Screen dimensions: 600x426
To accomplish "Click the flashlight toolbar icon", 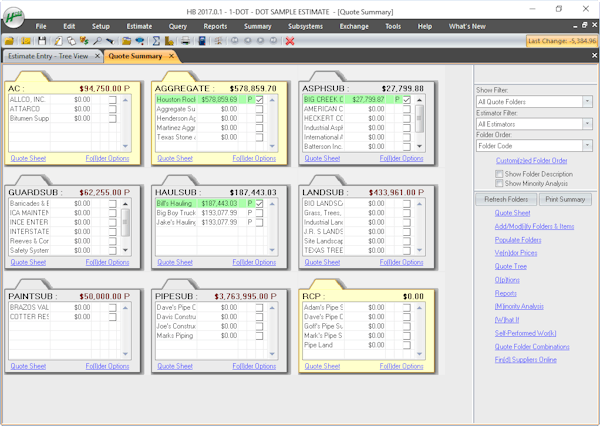I will click(110, 41).
